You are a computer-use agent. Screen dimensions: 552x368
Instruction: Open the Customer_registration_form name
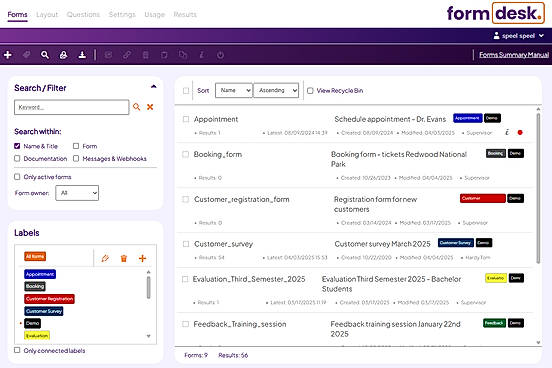(x=242, y=199)
